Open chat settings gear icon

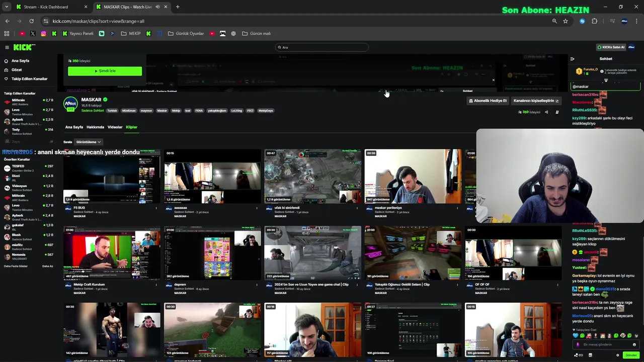[x=618, y=355]
